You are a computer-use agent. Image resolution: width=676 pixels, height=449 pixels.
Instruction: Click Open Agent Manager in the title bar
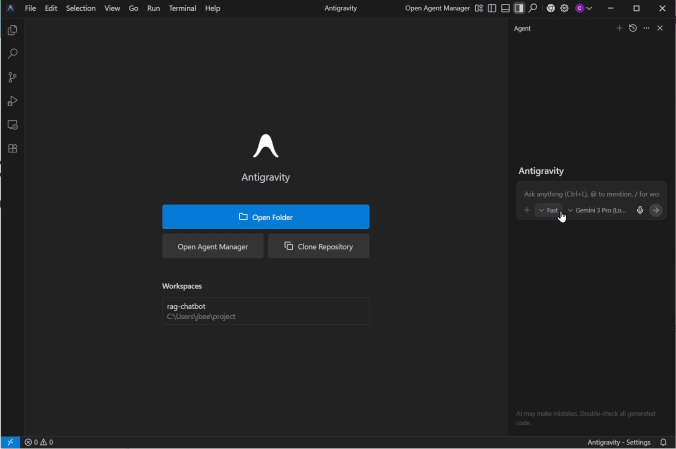(x=437, y=8)
